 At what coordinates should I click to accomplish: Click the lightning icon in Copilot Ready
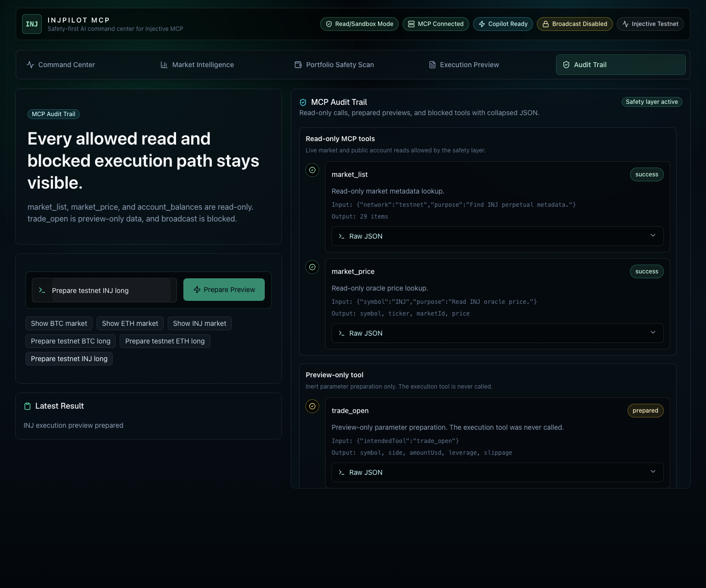pos(482,24)
